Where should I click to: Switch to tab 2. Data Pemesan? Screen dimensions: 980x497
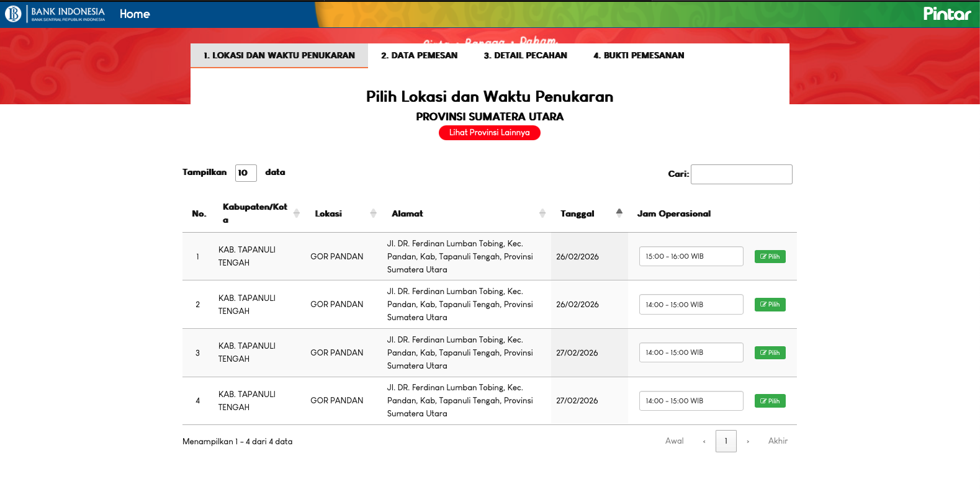point(420,55)
